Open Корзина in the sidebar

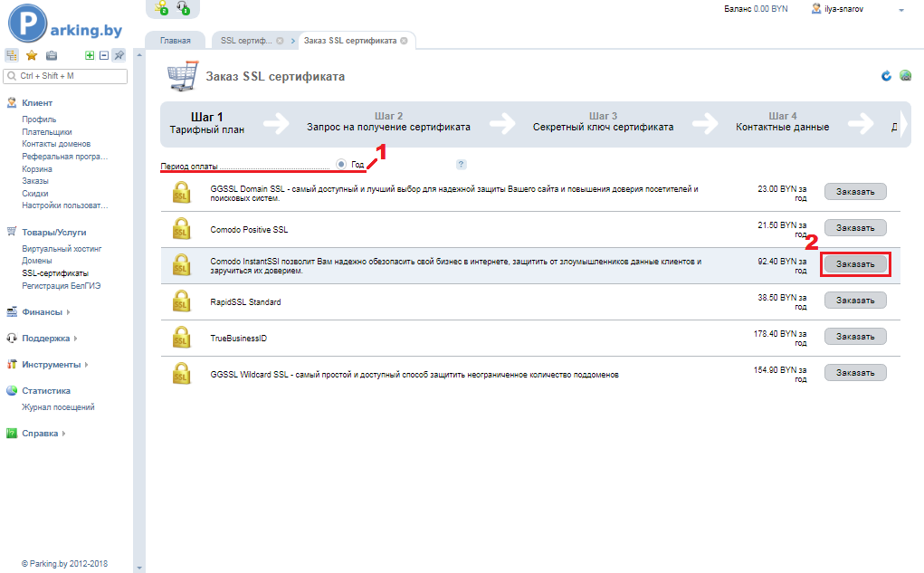37,169
